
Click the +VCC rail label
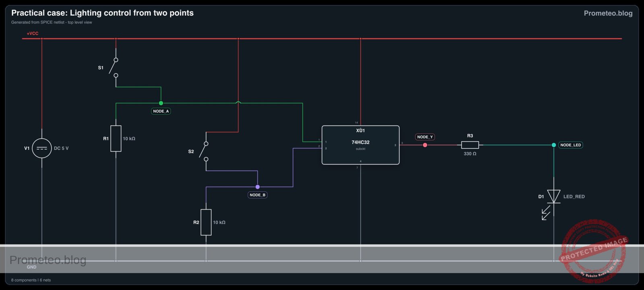(x=33, y=33)
